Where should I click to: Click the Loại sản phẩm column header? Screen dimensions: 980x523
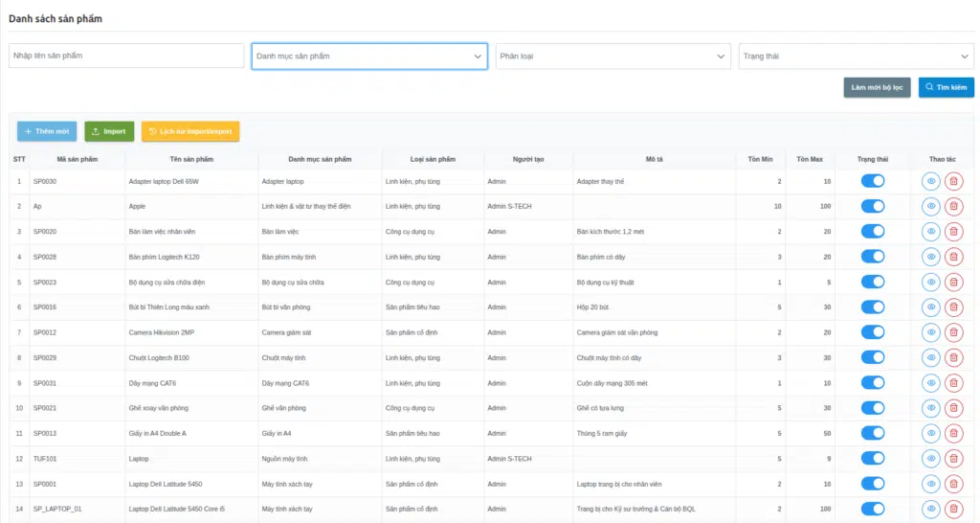point(433,160)
